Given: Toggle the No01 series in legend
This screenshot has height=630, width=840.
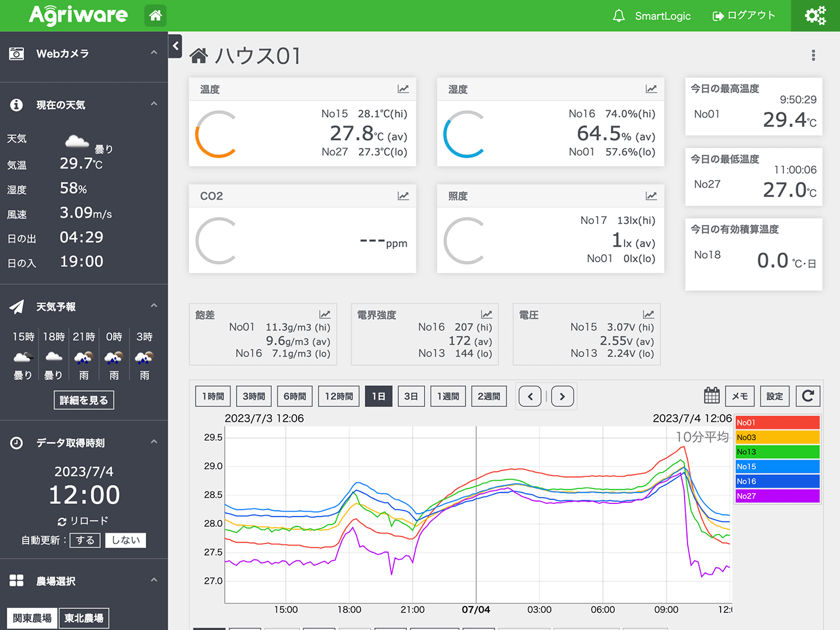Looking at the screenshot, I should (x=777, y=423).
